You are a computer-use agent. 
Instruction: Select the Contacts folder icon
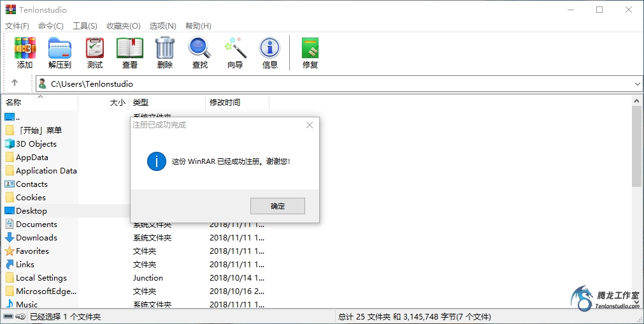coord(10,184)
